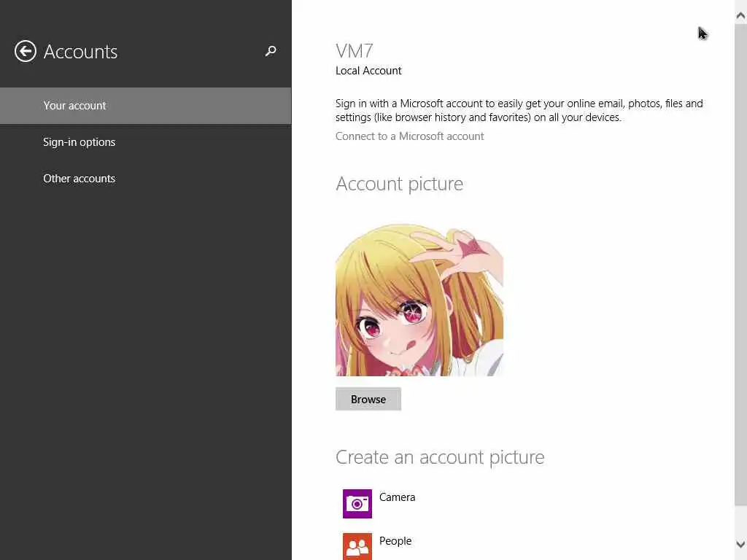Viewport: 747px width, 560px height.
Task: Click the scrollbar down arrow
Action: [740, 544]
